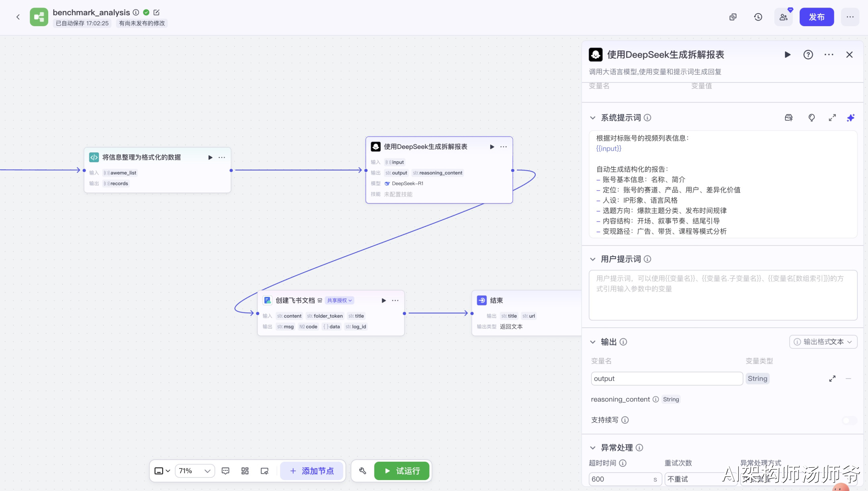868x491 pixels.
Task: Click the lightbulb icon in system prompt header
Action: click(x=811, y=118)
